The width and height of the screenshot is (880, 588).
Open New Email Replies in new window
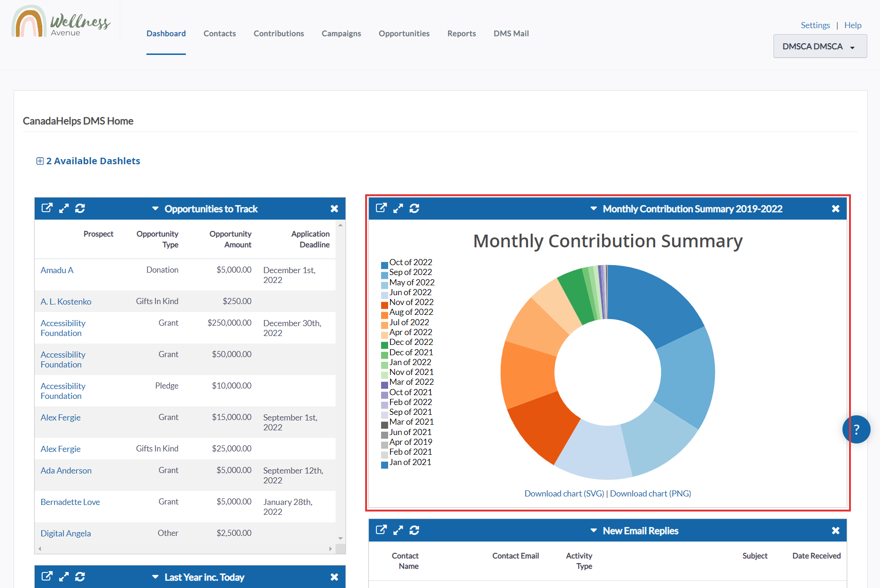click(x=381, y=530)
